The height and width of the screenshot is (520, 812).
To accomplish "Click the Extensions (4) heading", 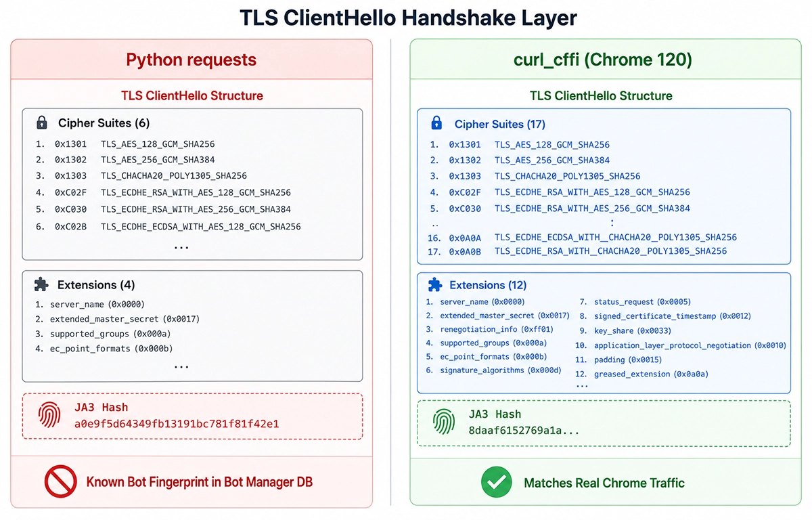I will pyautogui.click(x=96, y=285).
